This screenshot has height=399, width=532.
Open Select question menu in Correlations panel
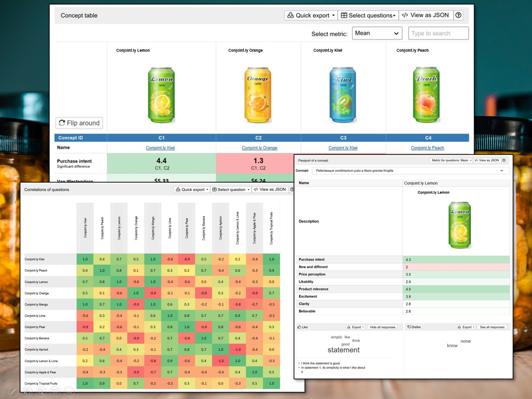tap(231, 190)
